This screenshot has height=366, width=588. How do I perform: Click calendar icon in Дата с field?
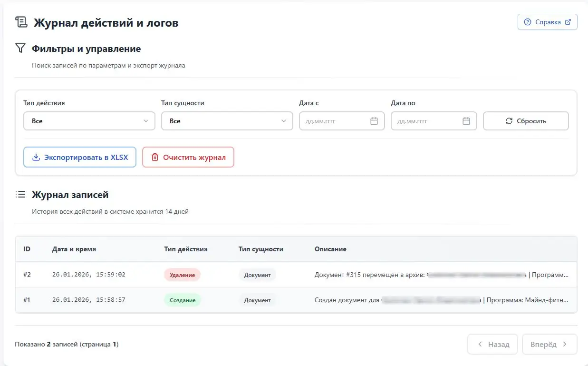coord(374,121)
